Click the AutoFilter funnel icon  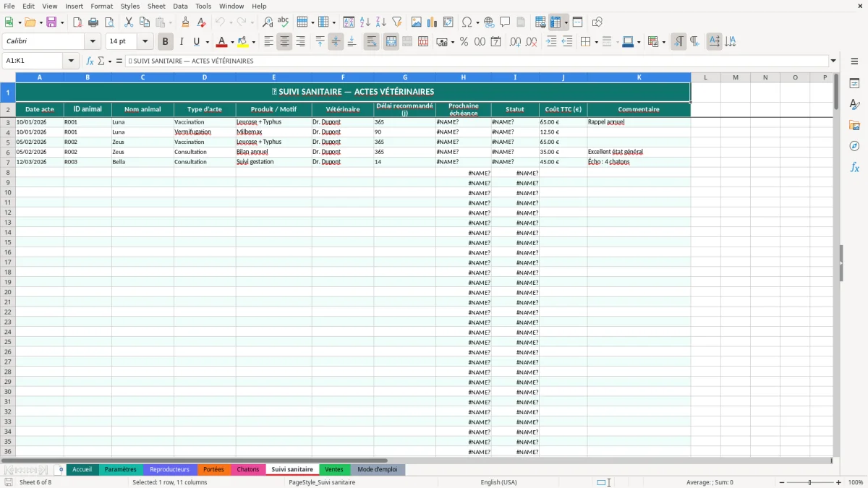[x=397, y=22]
